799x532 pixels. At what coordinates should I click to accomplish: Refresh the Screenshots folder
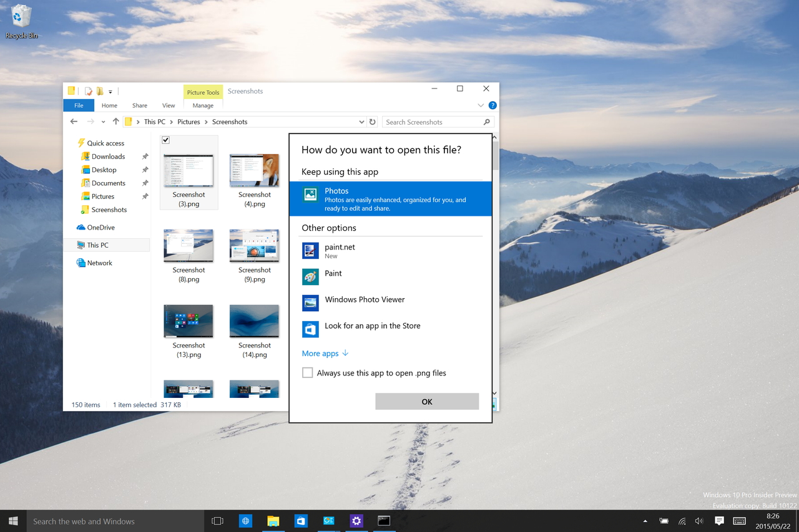click(x=373, y=122)
